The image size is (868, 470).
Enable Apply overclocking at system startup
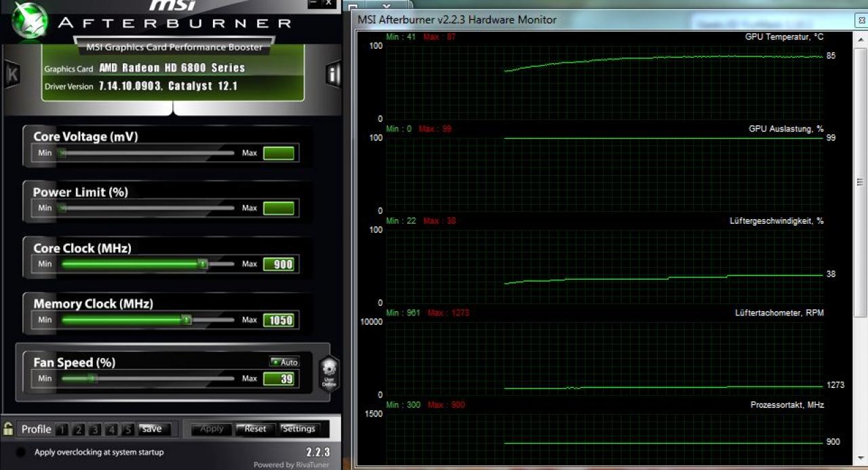click(x=22, y=452)
